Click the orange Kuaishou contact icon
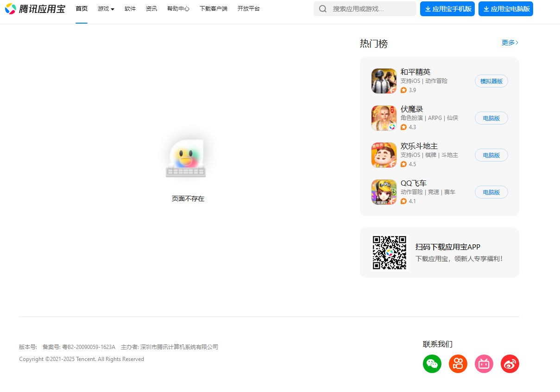Screen dimensions: 560x392 (458, 364)
